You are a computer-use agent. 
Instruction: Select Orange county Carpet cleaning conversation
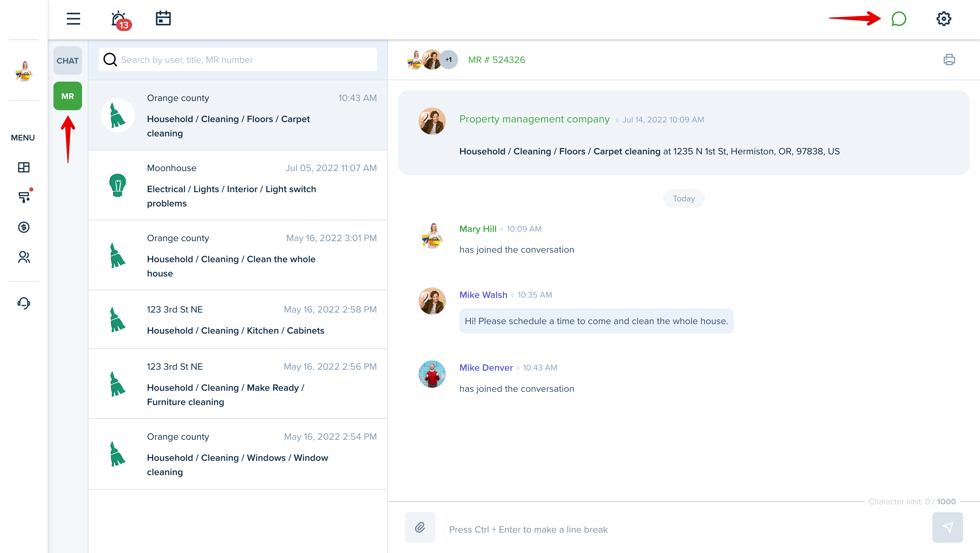click(x=238, y=115)
